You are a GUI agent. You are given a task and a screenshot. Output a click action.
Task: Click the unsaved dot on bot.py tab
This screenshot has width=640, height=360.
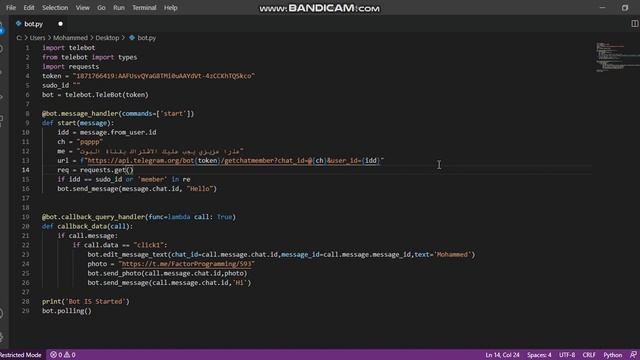[60, 24]
